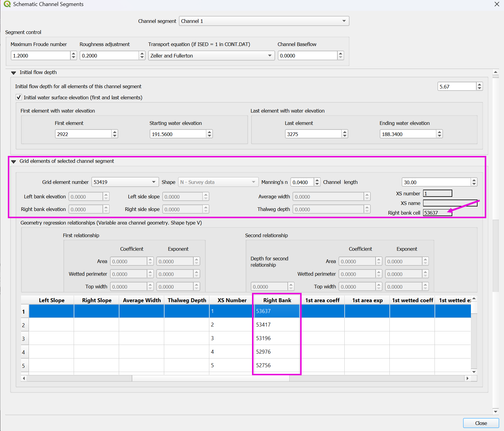Select table row 3 header
This screenshot has width=504, height=431.
pos(24,339)
